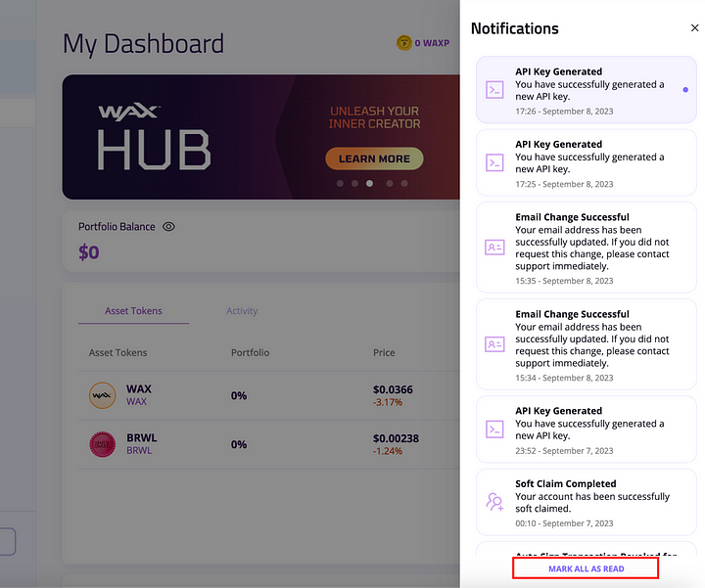Click the BRWL token name
705x588 pixels.
[142, 438]
